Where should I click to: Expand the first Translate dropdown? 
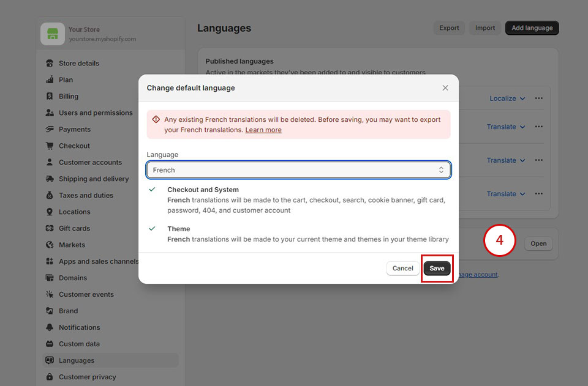tap(506, 127)
